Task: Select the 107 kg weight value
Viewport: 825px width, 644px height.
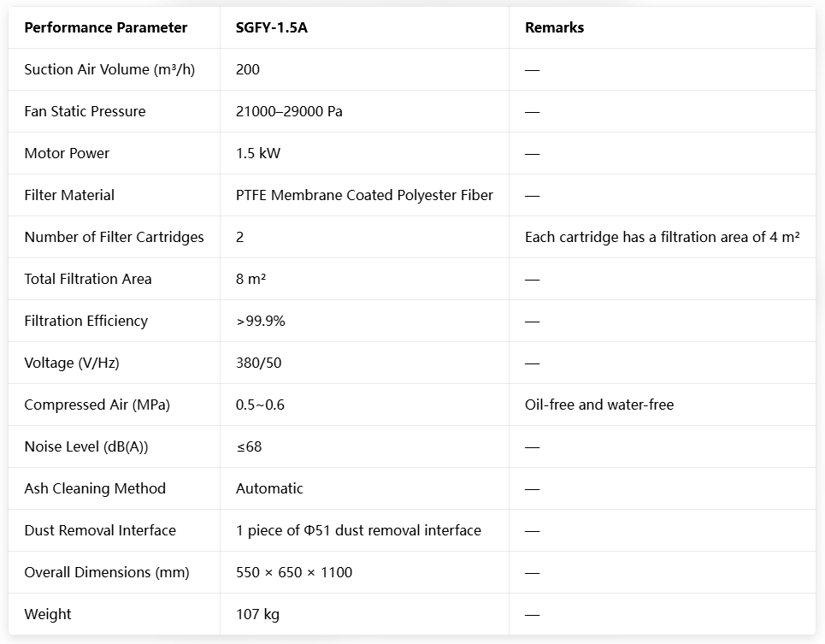Action: click(257, 614)
